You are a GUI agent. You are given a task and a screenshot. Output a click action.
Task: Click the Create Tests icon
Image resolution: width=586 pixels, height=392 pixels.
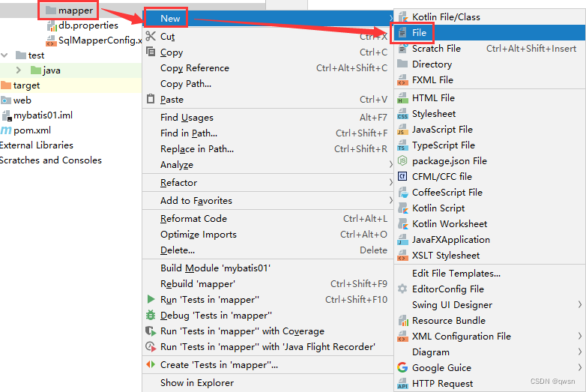[151, 364]
